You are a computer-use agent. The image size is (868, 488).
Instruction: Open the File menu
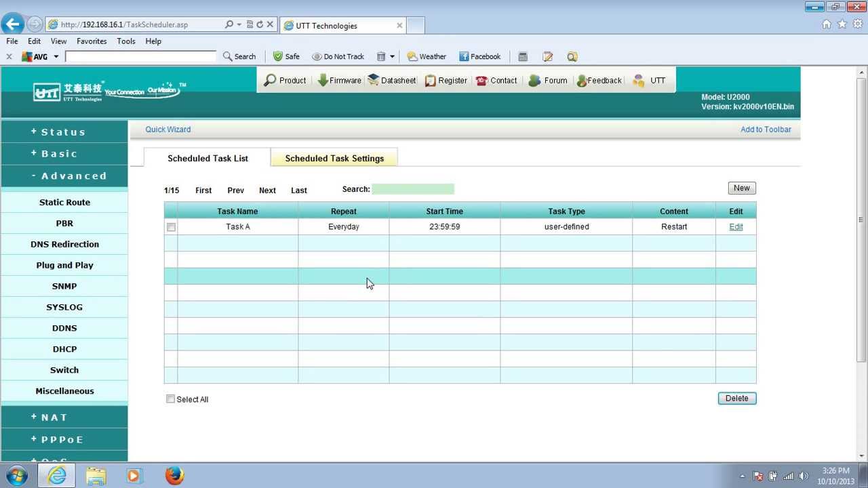(12, 41)
